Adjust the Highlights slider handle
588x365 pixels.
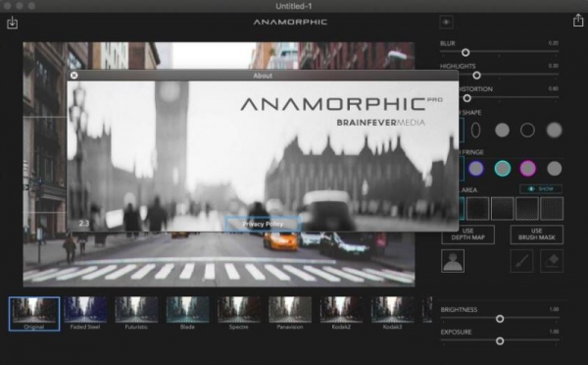coord(476,76)
